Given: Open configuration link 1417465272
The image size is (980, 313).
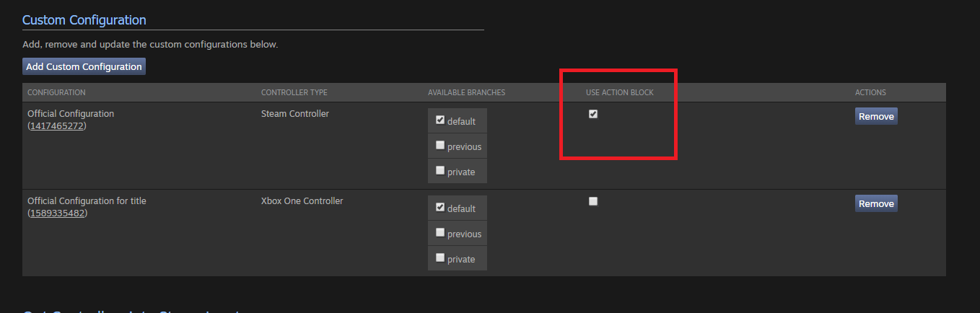Looking at the screenshot, I should click(x=57, y=125).
